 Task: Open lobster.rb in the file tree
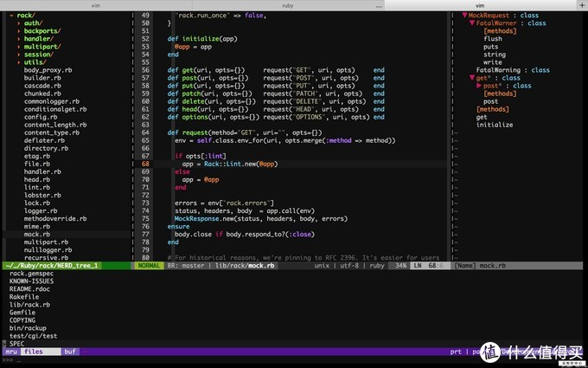point(42,196)
